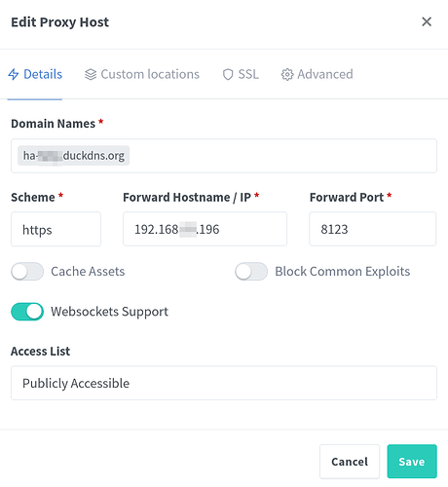Click the layers icon for Custom locations
Image resolution: width=448 pixels, height=487 pixels.
pos(91,74)
